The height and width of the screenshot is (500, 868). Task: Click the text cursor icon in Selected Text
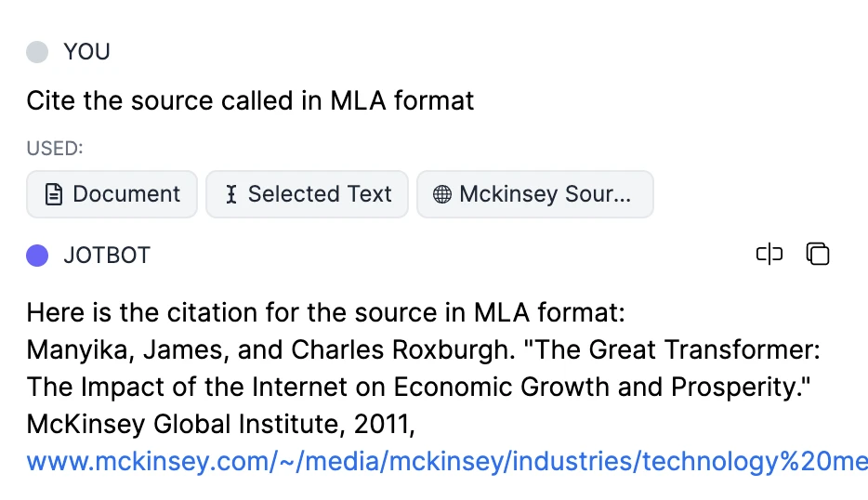tap(231, 194)
